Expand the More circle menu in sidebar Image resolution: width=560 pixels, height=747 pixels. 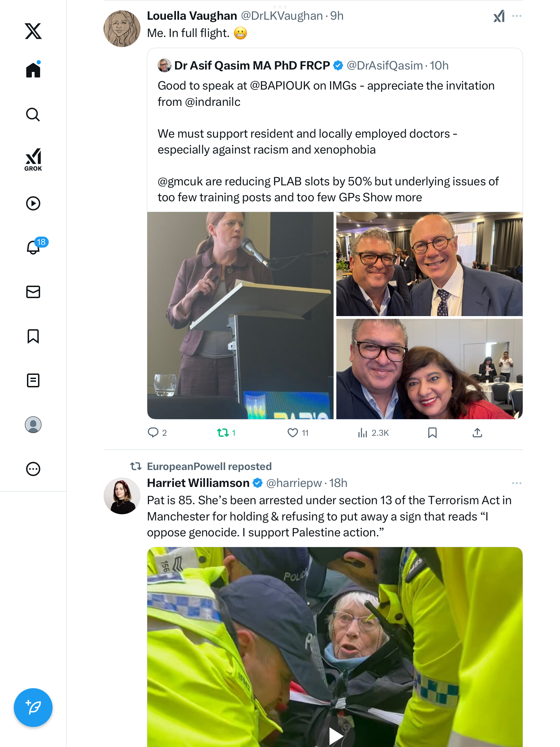(x=33, y=469)
